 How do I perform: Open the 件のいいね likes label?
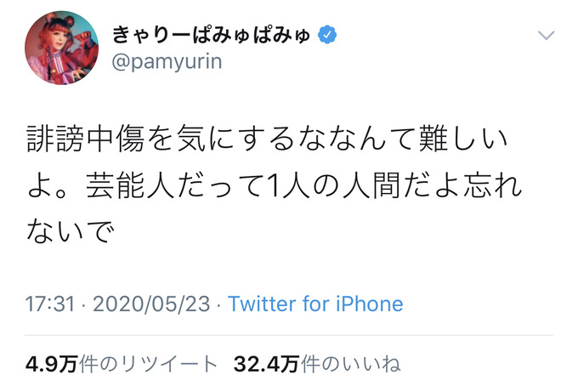click(350, 364)
